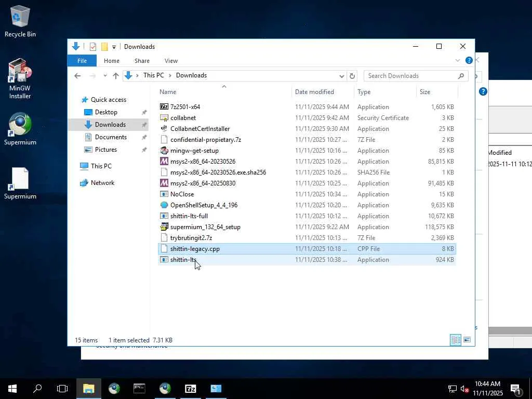Viewport: 532px width, 399px height.
Task: Expand the ribbon with the chevron
Action: [x=457, y=60]
